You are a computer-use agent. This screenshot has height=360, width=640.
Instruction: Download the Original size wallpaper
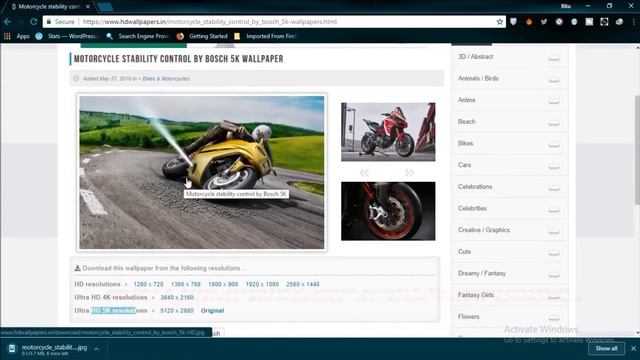212,311
